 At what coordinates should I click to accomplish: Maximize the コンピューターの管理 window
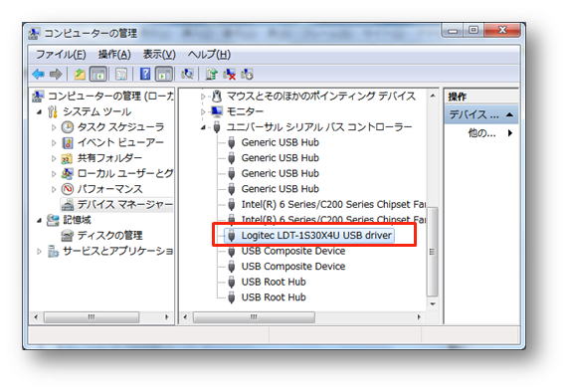[473, 30]
